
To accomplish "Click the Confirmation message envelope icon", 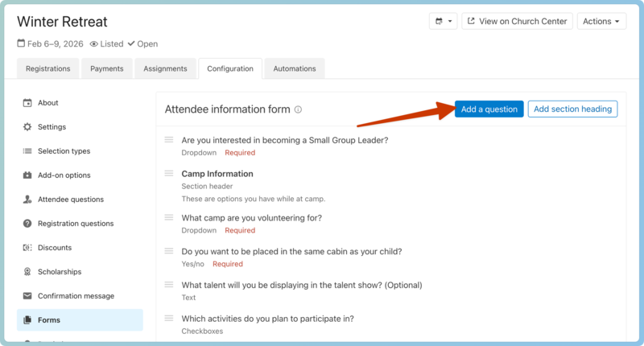I will [27, 296].
